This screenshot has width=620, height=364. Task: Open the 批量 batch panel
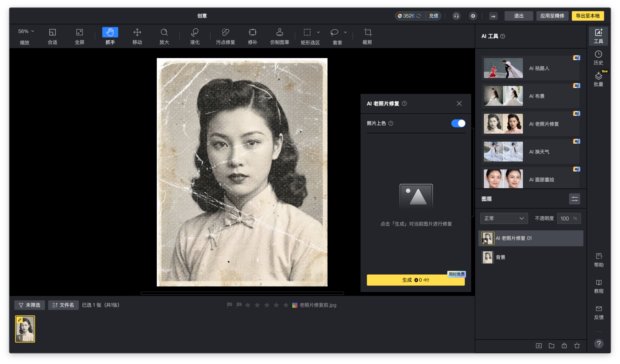[599, 79]
